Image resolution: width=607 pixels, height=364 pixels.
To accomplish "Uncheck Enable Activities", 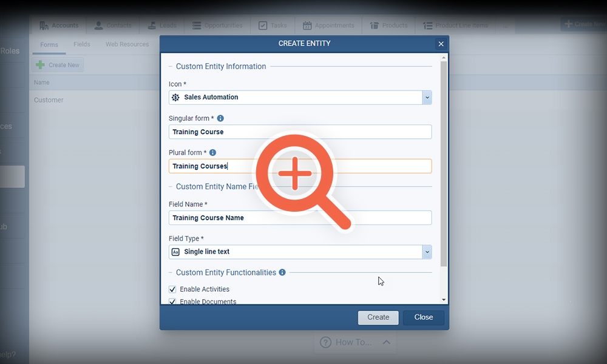I will click(172, 289).
